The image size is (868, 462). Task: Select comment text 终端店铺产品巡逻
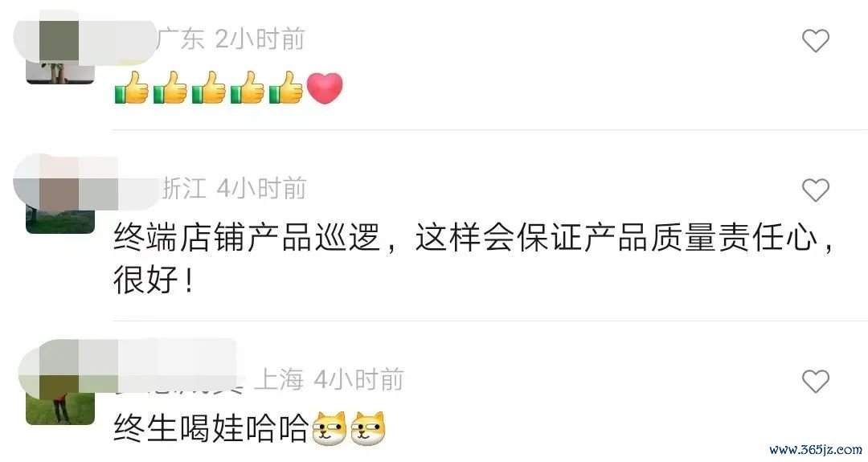pos(247,238)
